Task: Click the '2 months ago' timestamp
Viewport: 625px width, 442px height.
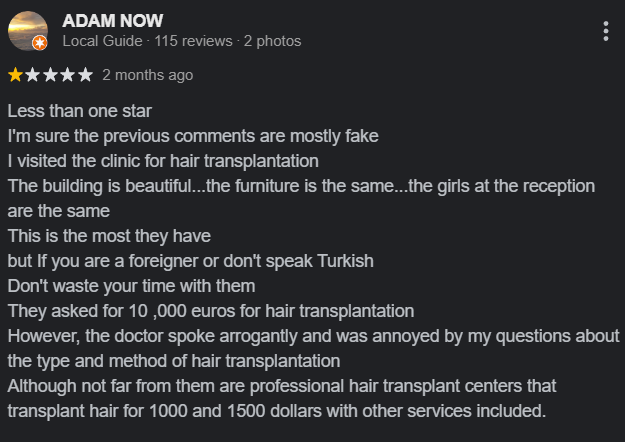Action: 147,75
